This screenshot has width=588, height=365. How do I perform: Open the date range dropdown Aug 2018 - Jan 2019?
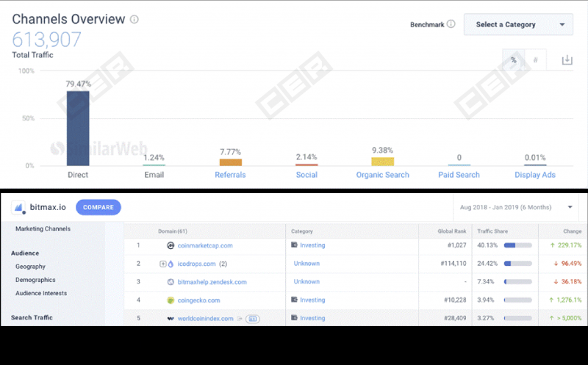[x=516, y=207]
